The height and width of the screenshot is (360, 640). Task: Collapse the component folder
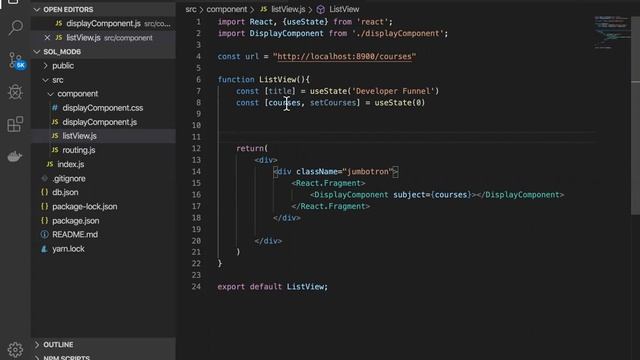(50, 94)
